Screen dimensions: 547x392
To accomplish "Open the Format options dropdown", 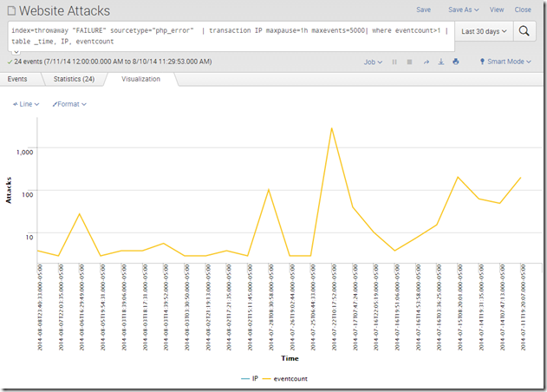I will click(x=69, y=104).
